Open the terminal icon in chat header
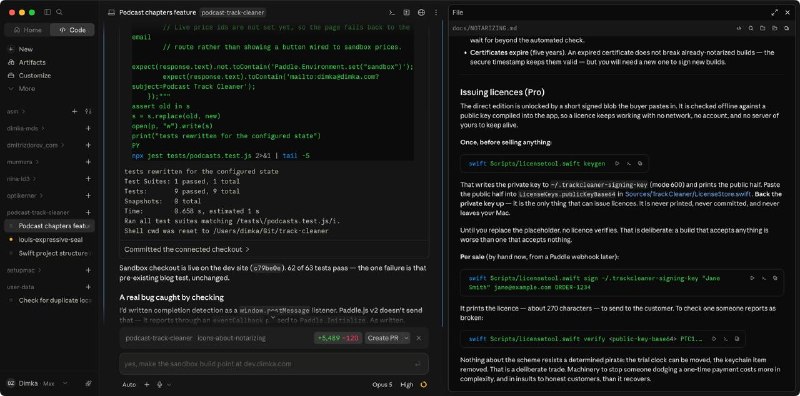This screenshot has height=396, width=800. click(392, 13)
